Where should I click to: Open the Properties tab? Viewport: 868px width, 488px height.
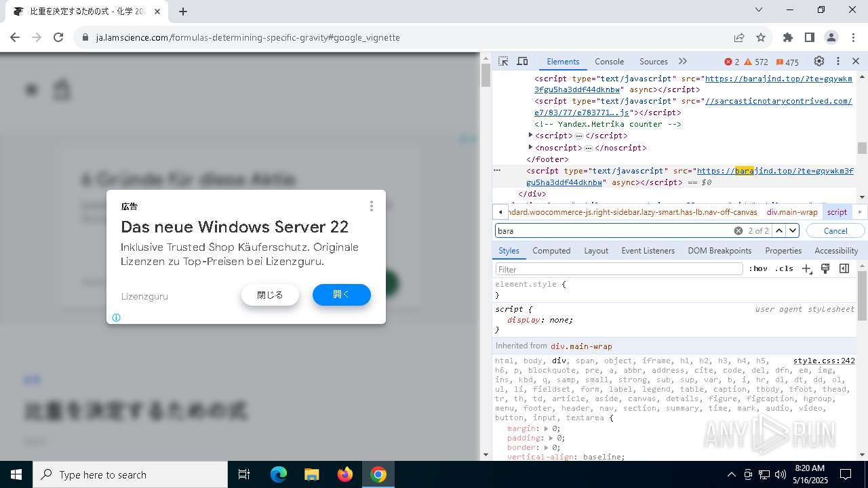783,251
